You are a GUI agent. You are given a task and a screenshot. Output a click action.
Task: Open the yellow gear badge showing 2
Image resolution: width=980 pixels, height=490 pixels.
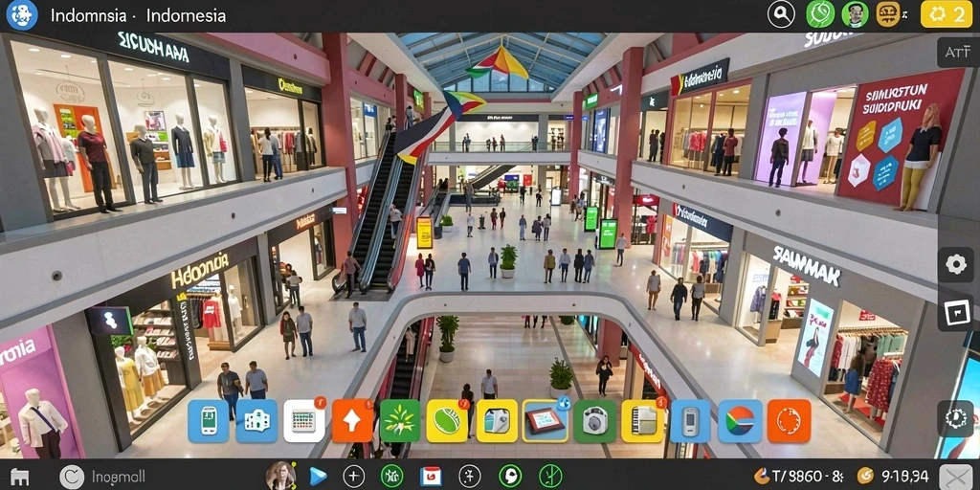(x=947, y=14)
